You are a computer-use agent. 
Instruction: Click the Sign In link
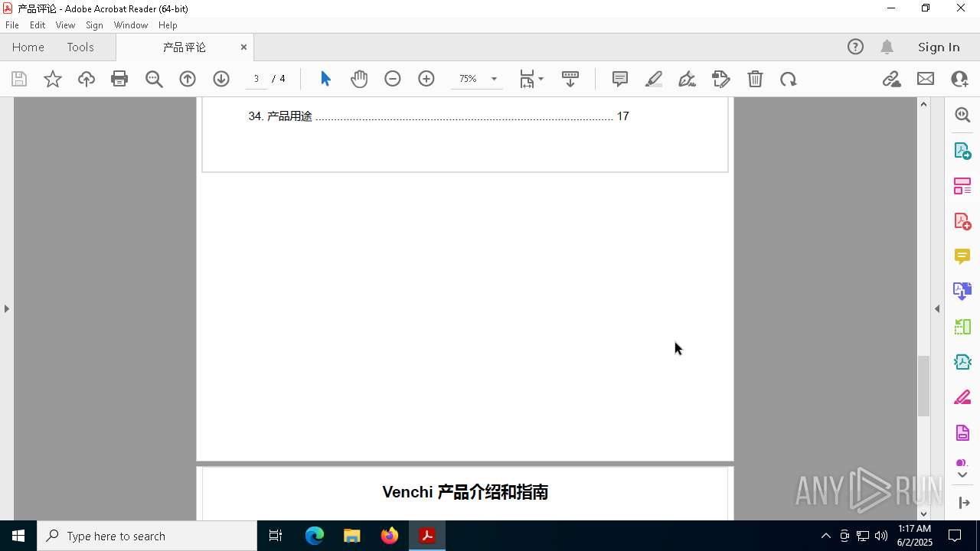click(939, 47)
